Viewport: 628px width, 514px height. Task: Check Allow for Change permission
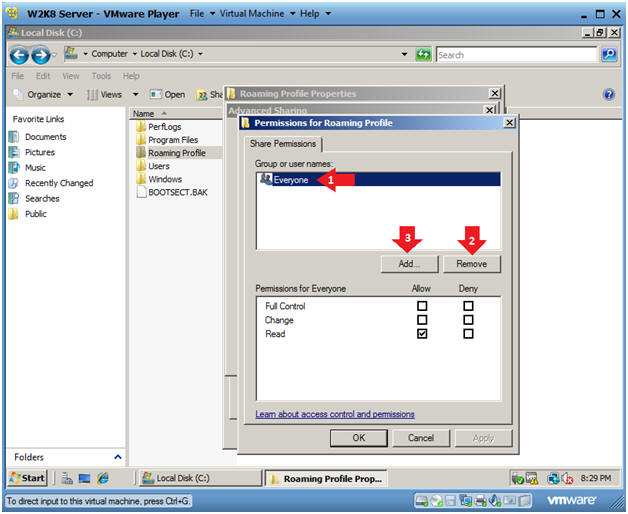click(422, 320)
